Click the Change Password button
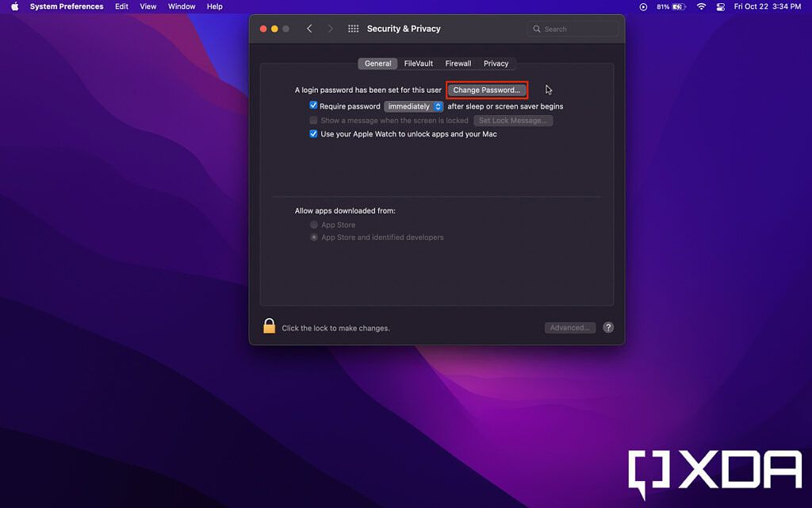This screenshot has height=508, width=812. [x=486, y=90]
